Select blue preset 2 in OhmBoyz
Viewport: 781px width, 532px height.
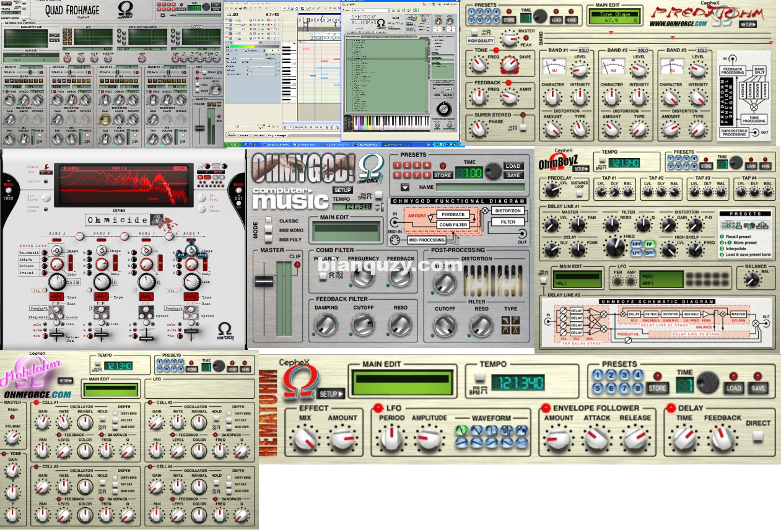pyautogui.click(x=678, y=158)
